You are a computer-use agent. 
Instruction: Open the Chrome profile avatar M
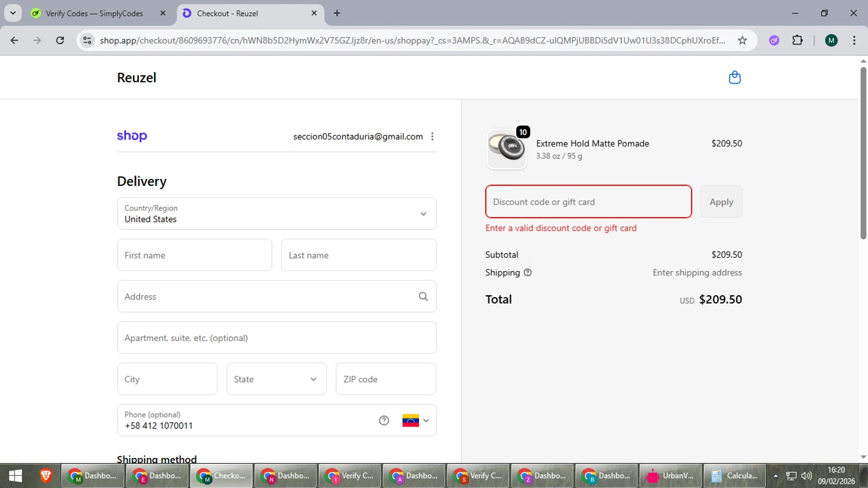point(832,41)
